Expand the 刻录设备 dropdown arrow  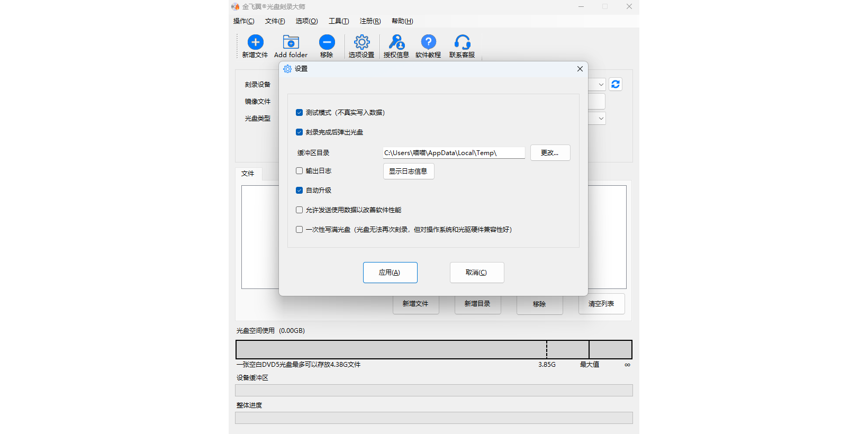tap(601, 85)
